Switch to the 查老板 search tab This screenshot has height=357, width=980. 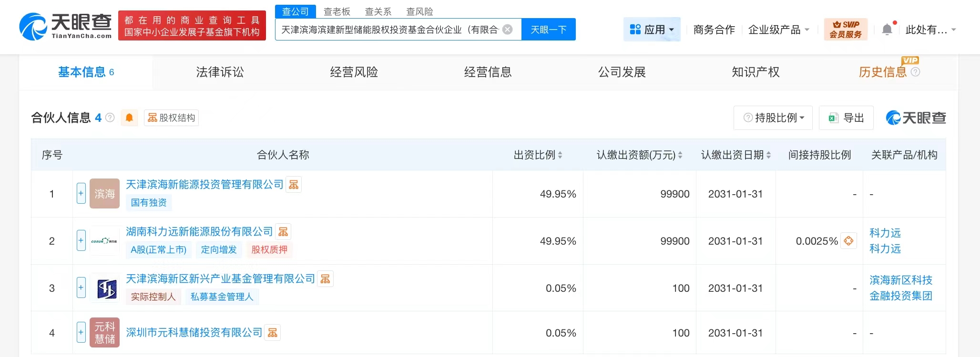point(337,11)
